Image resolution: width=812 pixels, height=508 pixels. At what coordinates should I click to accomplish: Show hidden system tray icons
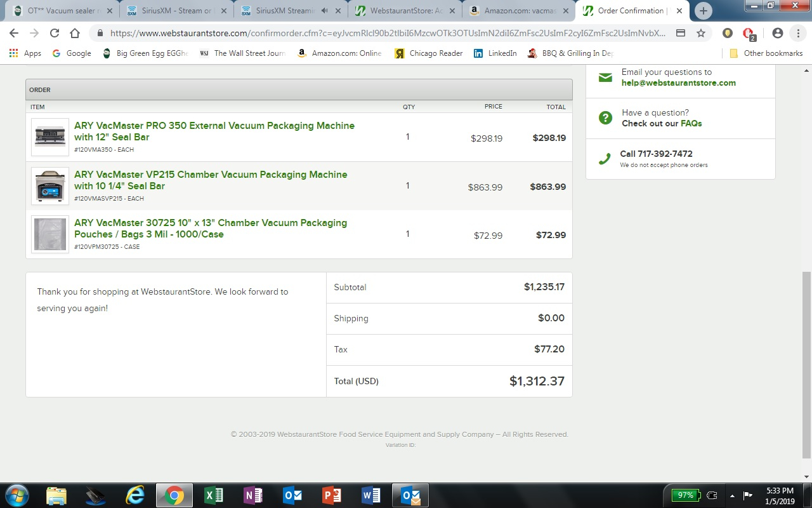tap(732, 495)
